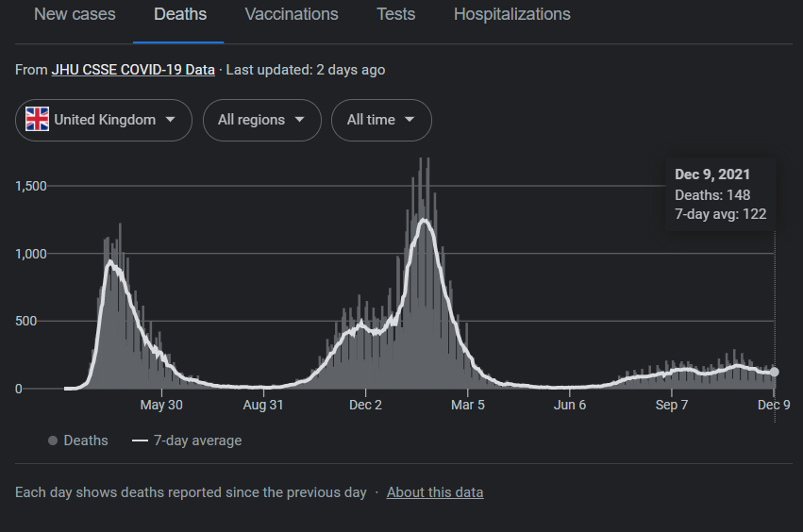Screen dimensions: 803x532
Task: Click the 7-day average legend line
Action: coord(140,441)
